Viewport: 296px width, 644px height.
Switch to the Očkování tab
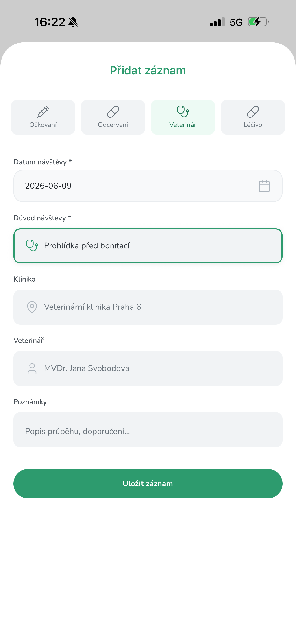pyautogui.click(x=43, y=117)
